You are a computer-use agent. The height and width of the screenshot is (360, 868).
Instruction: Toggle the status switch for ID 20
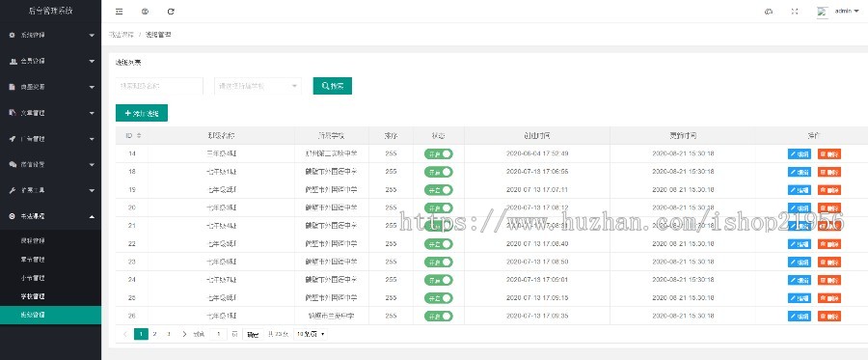tap(439, 208)
